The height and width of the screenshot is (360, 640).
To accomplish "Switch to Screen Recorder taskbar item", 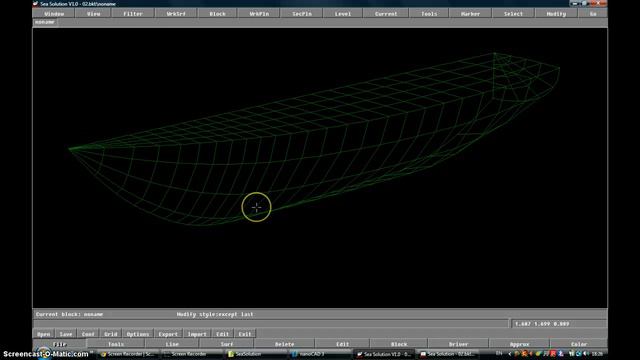I will point(192,354).
